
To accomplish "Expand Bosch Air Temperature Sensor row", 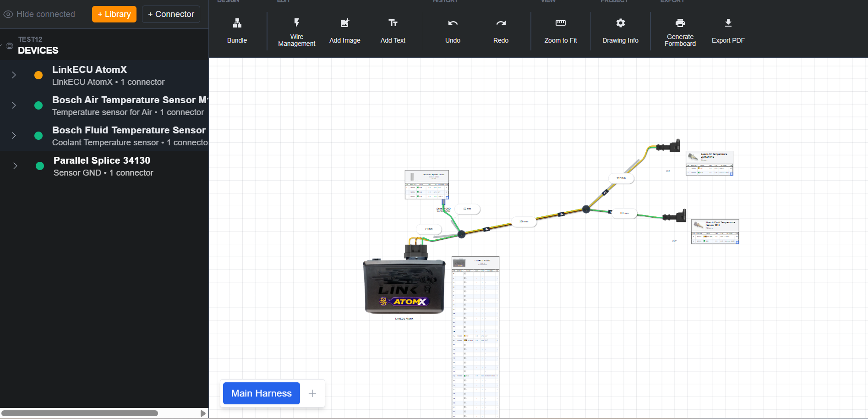I will [14, 105].
